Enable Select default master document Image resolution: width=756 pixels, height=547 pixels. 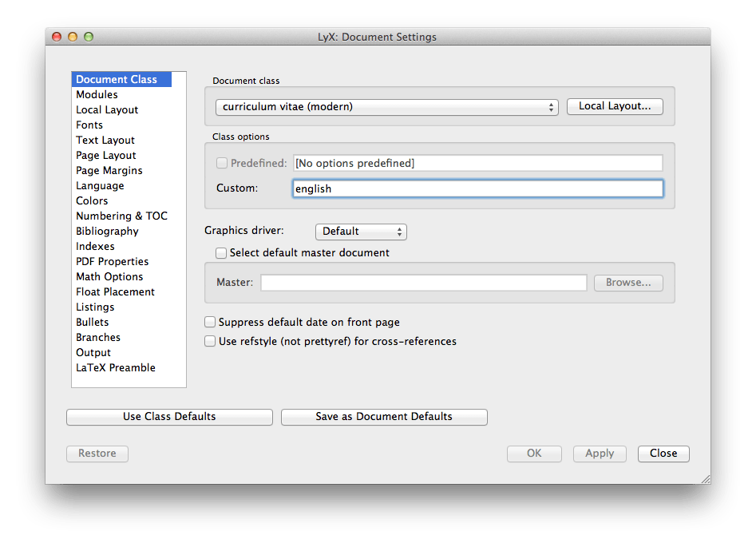pos(221,253)
